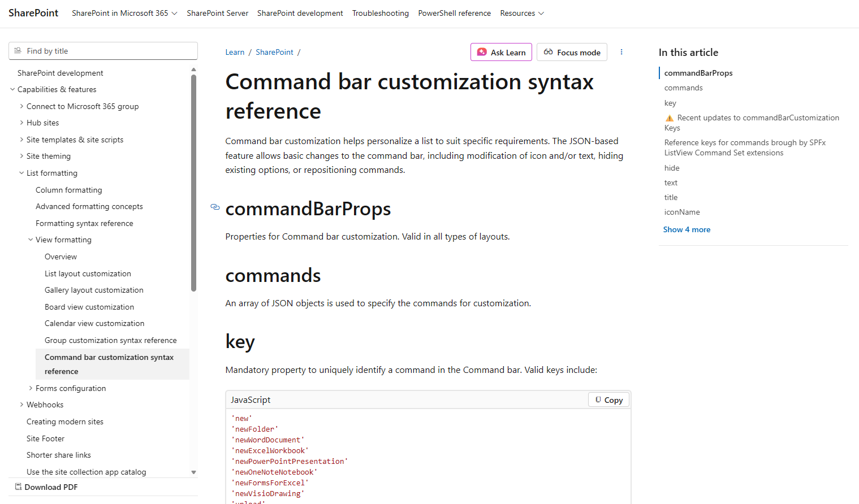Screen dimensions: 859x504
Task: Open the Resources dropdown menu
Action: (x=521, y=14)
